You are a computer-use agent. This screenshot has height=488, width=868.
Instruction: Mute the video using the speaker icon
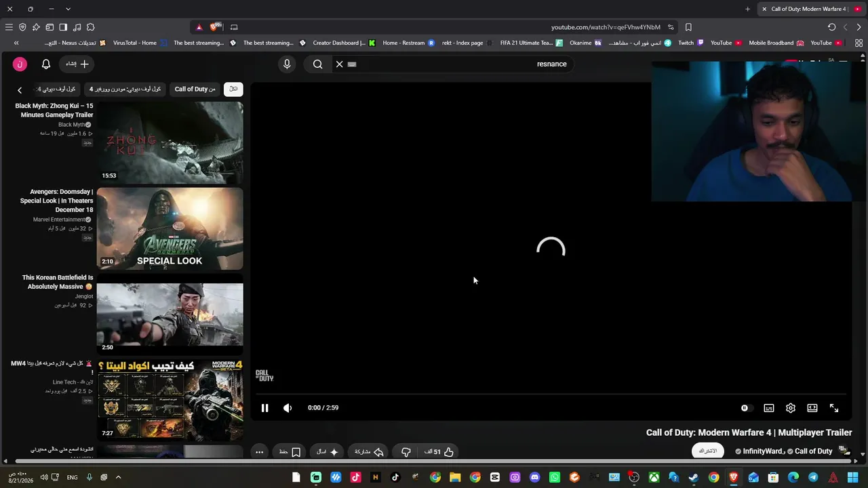288,408
